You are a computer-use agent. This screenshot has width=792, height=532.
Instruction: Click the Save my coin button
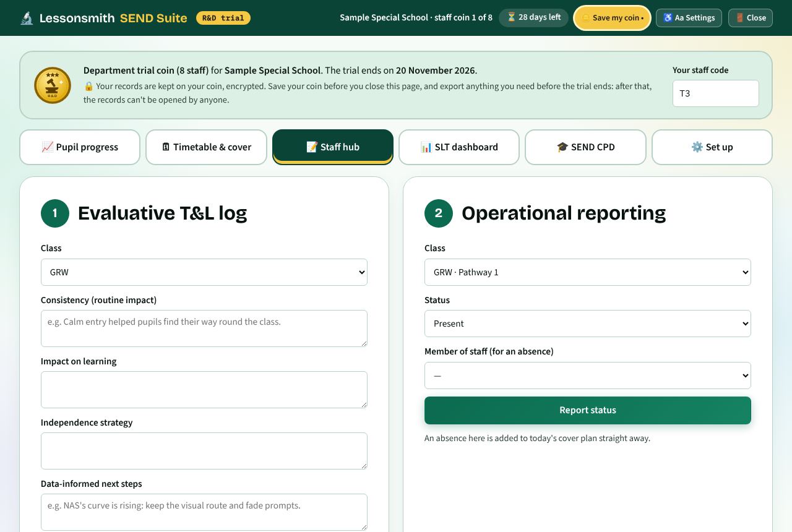[x=613, y=18]
